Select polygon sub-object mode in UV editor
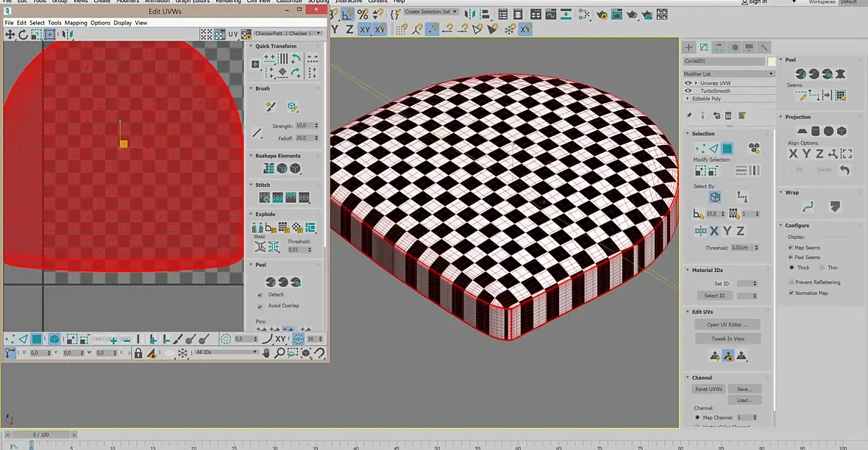The width and height of the screenshot is (868, 450). coord(37,339)
